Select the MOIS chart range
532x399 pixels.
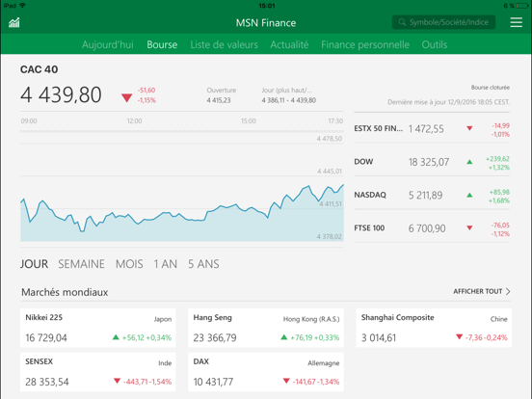[x=129, y=264]
